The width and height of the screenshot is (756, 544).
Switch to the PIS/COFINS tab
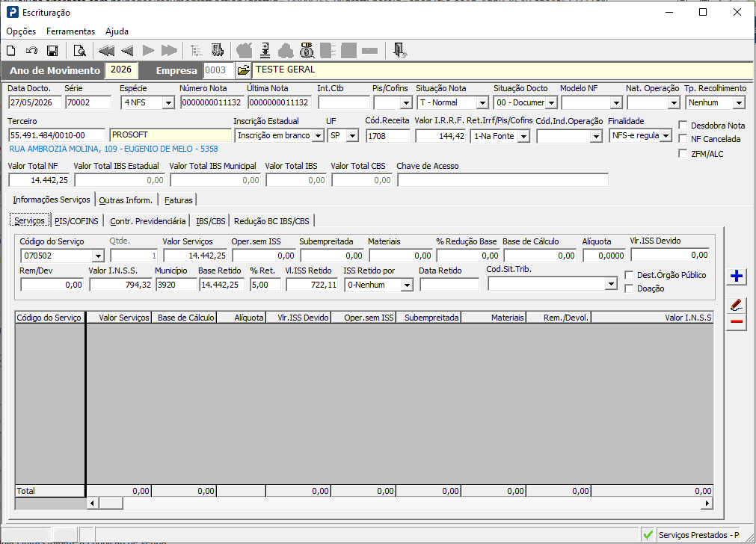point(76,221)
